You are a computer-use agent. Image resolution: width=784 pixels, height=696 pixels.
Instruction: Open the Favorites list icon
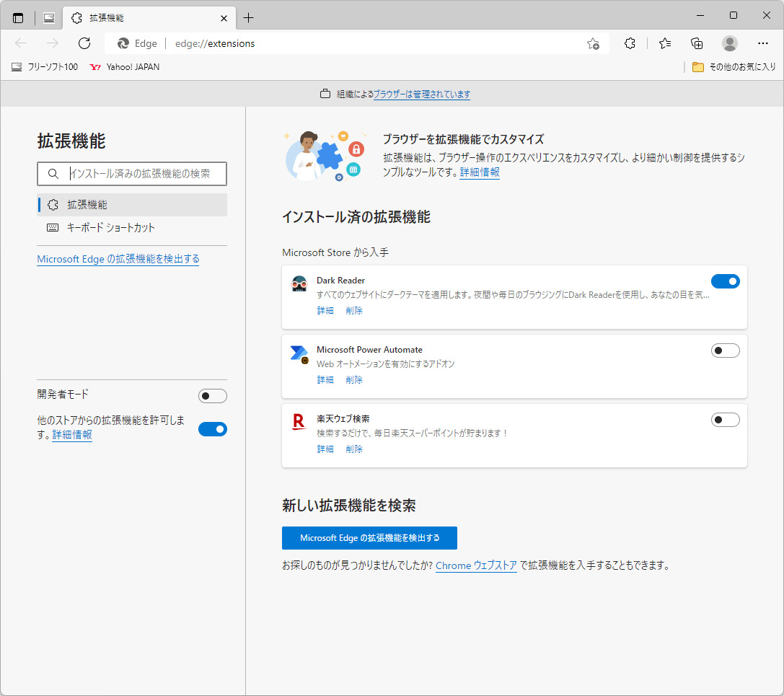point(665,43)
